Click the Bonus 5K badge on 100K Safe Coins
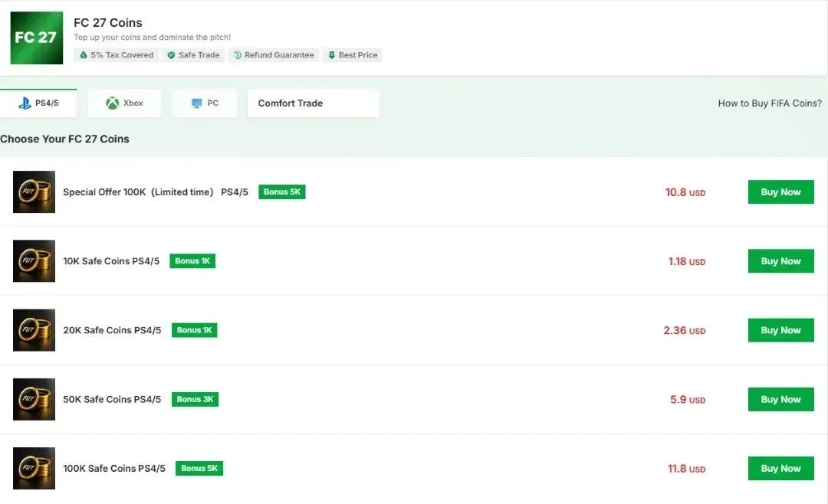This screenshot has width=828, height=504. [x=199, y=468]
